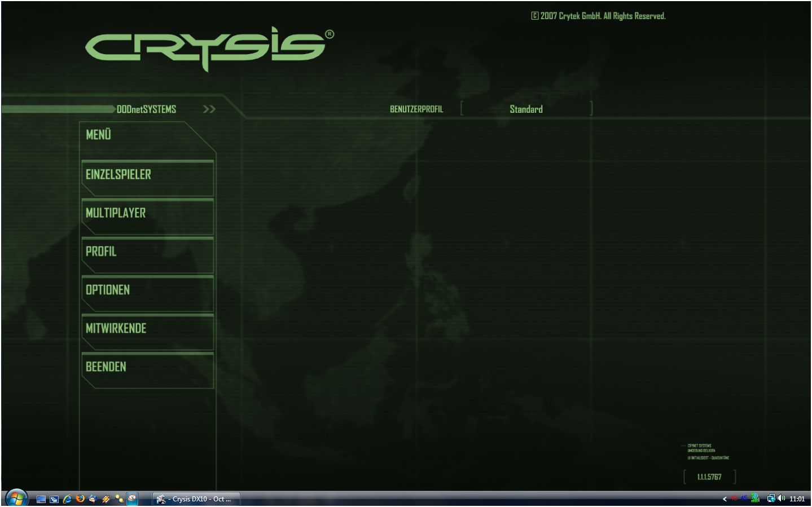Open the network connection tray icon
The width and height of the screenshot is (812, 507).
[771, 499]
